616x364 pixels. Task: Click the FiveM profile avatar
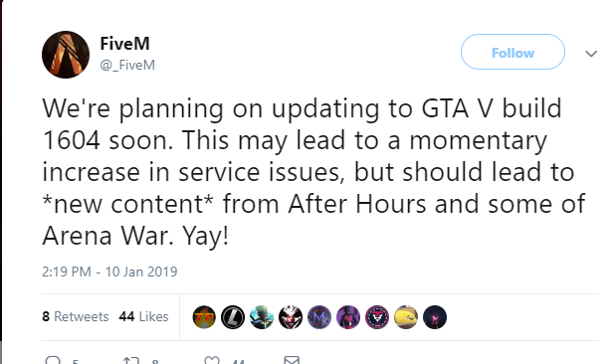(66, 55)
